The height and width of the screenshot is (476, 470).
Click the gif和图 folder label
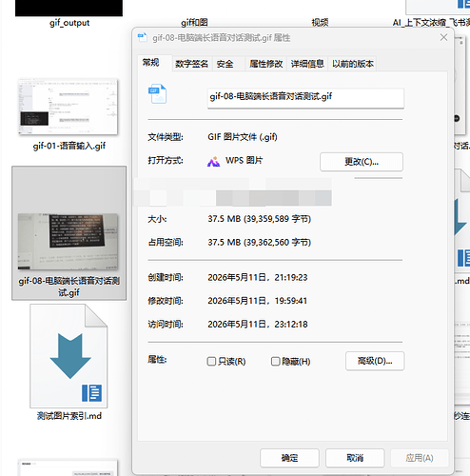coord(194,23)
